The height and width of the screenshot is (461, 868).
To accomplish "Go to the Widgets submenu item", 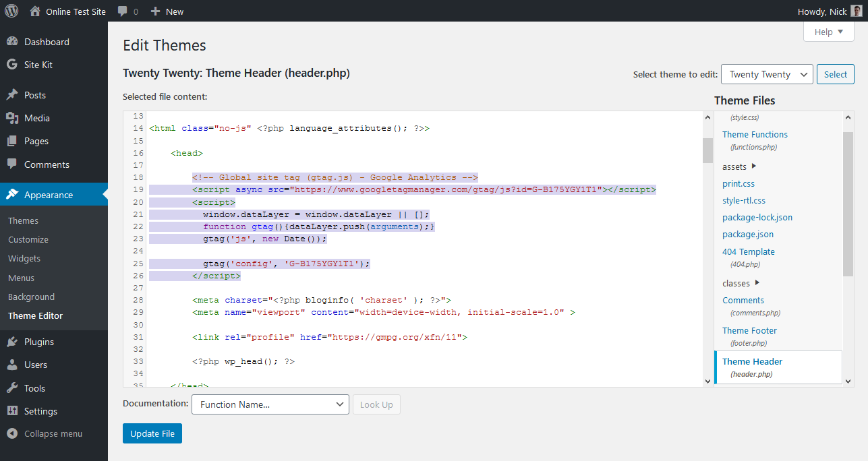I will click(24, 258).
